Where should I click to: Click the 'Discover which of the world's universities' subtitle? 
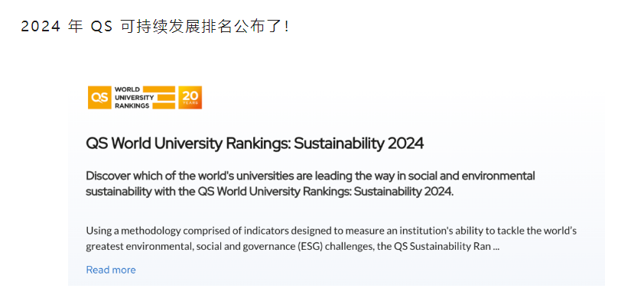pos(310,184)
